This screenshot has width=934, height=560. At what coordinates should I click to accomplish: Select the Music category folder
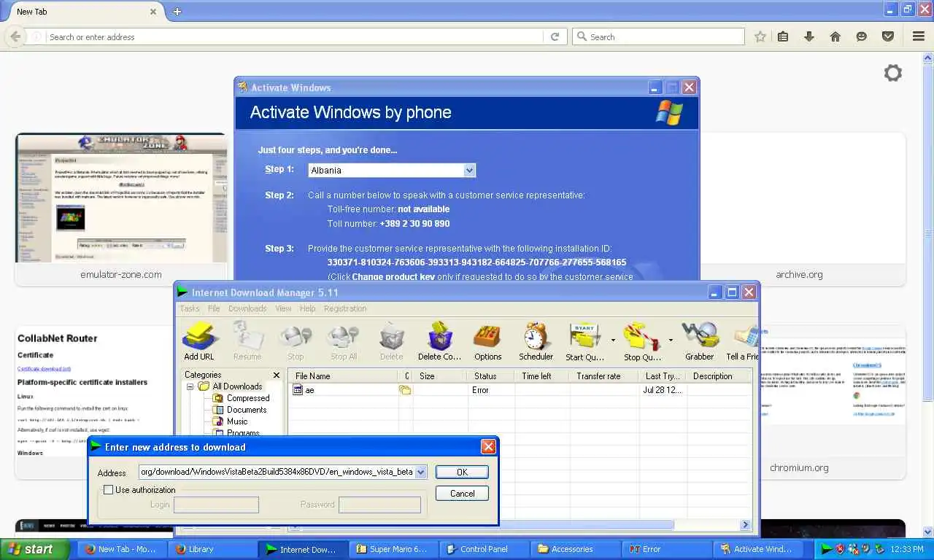237,421
